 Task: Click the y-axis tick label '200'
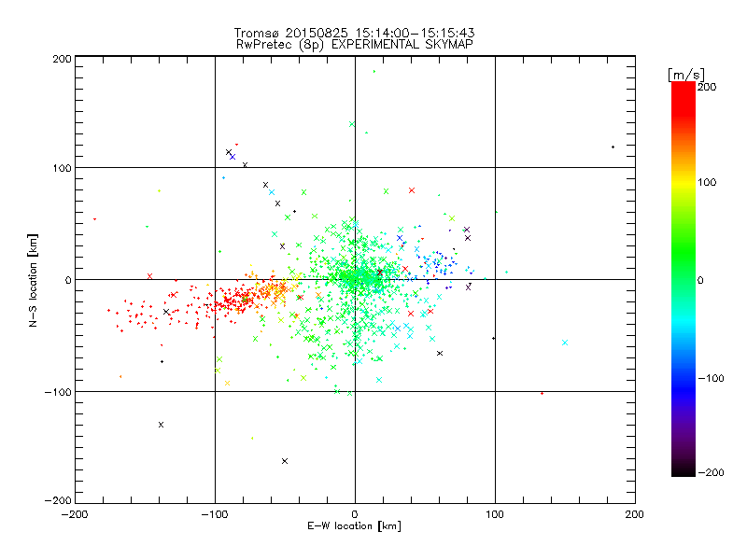62,59
